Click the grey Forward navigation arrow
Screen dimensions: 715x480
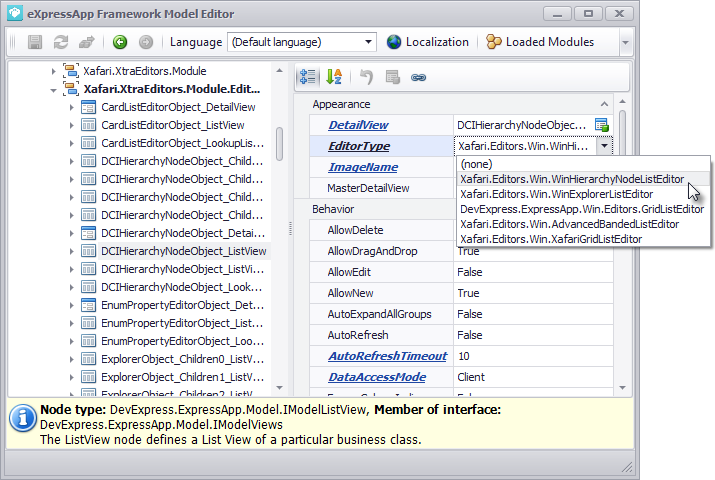(x=146, y=42)
